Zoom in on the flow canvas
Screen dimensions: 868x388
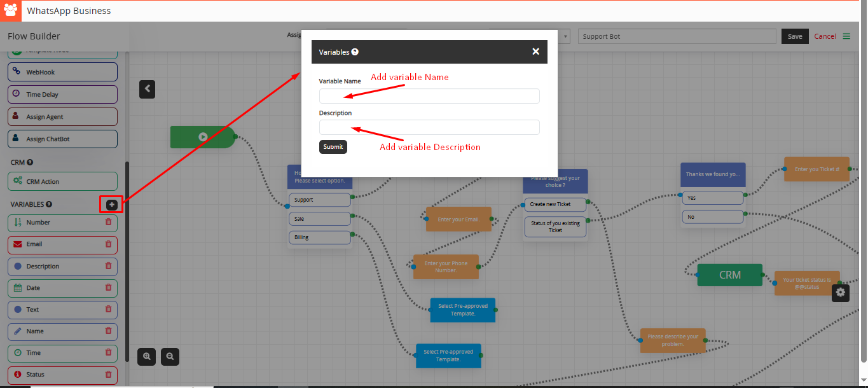click(147, 356)
